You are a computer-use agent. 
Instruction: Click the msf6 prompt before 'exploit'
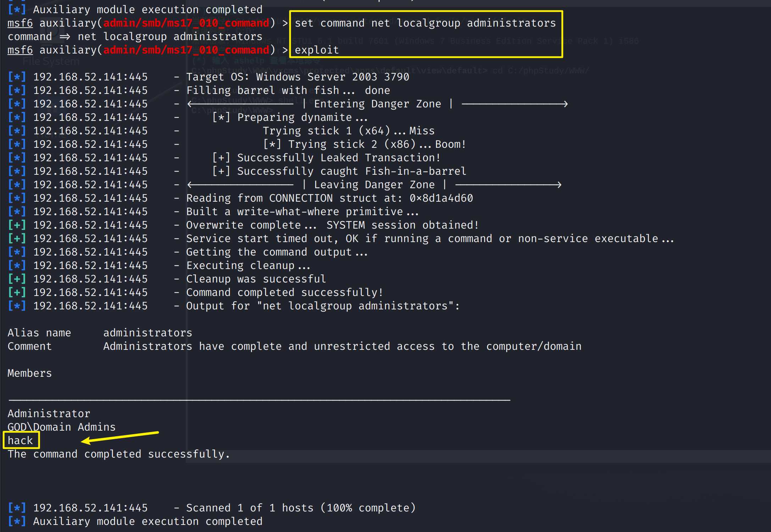(x=20, y=50)
